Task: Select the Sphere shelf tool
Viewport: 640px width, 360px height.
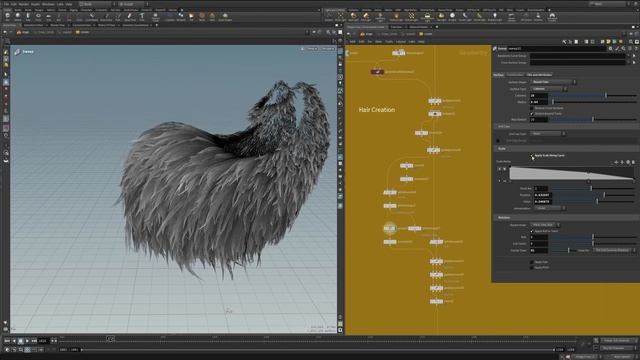Action: (x=18, y=16)
